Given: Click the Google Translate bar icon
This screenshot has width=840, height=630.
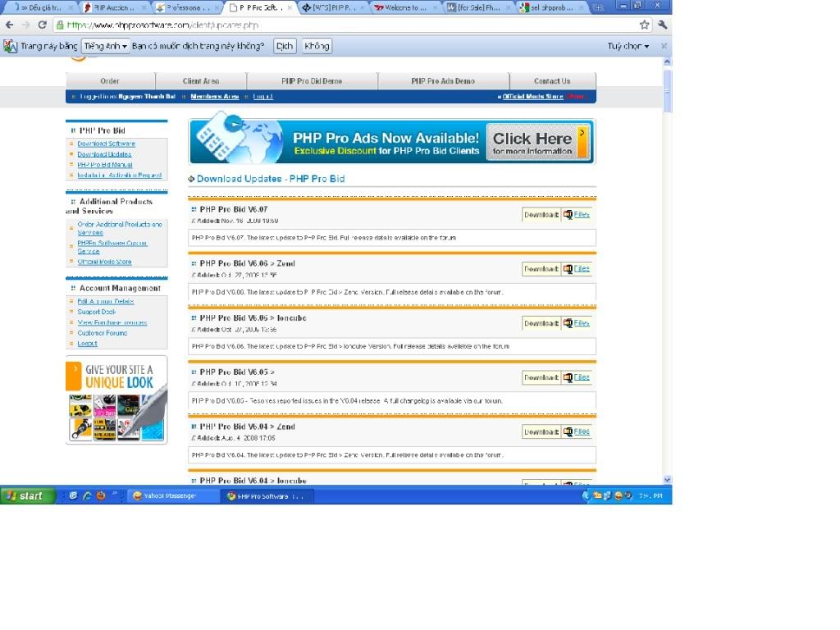Looking at the screenshot, I should 10,46.
